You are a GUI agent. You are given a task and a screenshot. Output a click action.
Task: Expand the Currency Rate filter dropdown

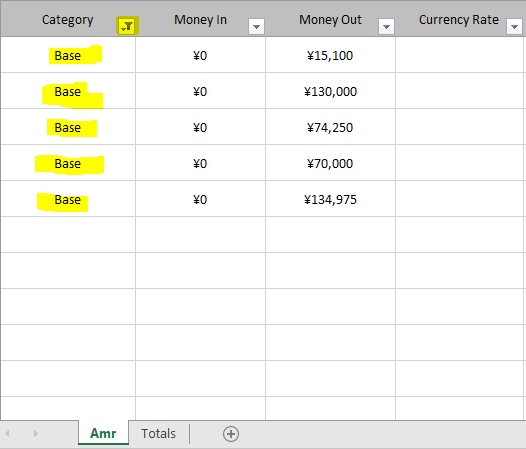pyautogui.click(x=514, y=27)
